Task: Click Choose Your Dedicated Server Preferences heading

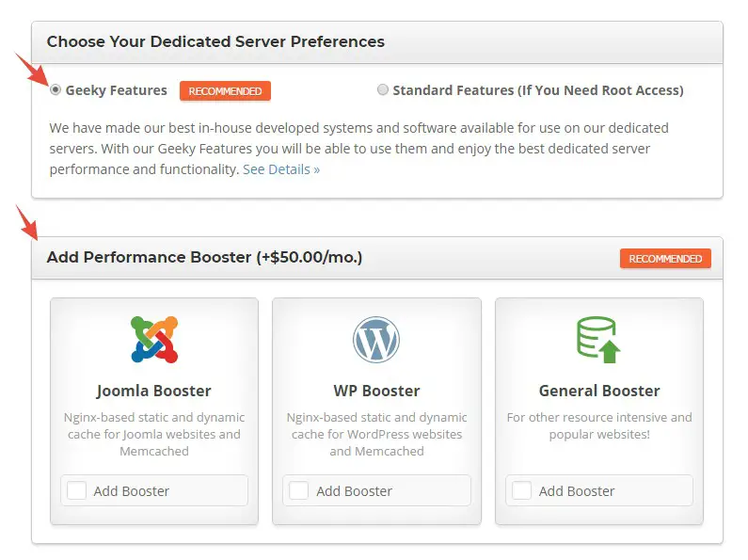Action: pyautogui.click(x=215, y=41)
